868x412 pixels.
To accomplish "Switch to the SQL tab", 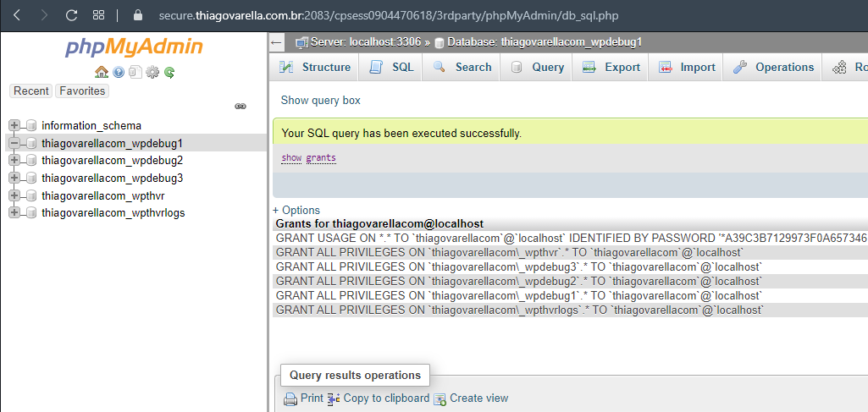I will [391, 68].
